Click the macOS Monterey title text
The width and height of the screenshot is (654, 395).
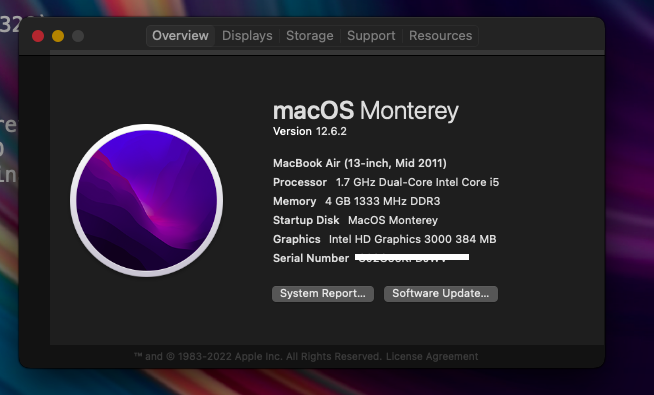point(365,111)
